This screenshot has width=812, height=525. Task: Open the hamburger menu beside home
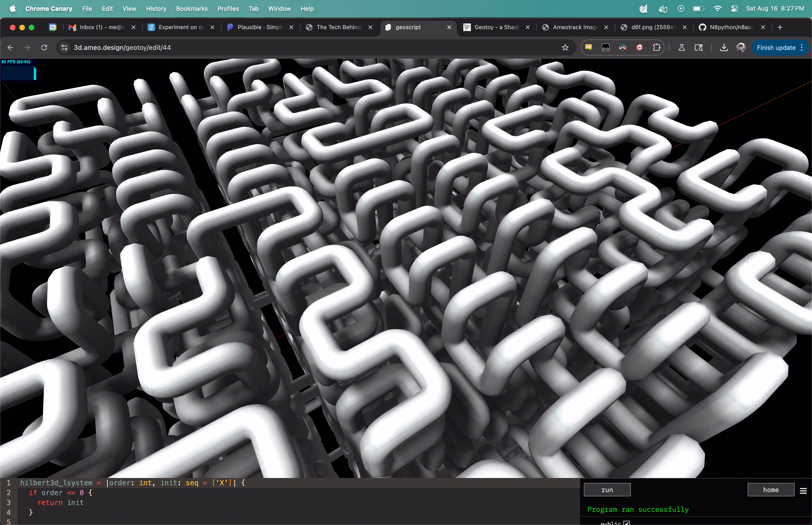[803, 491]
